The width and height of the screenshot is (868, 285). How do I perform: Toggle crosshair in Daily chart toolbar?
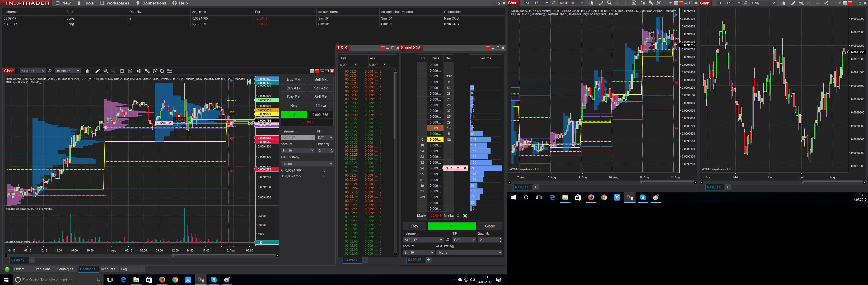pos(818,3)
